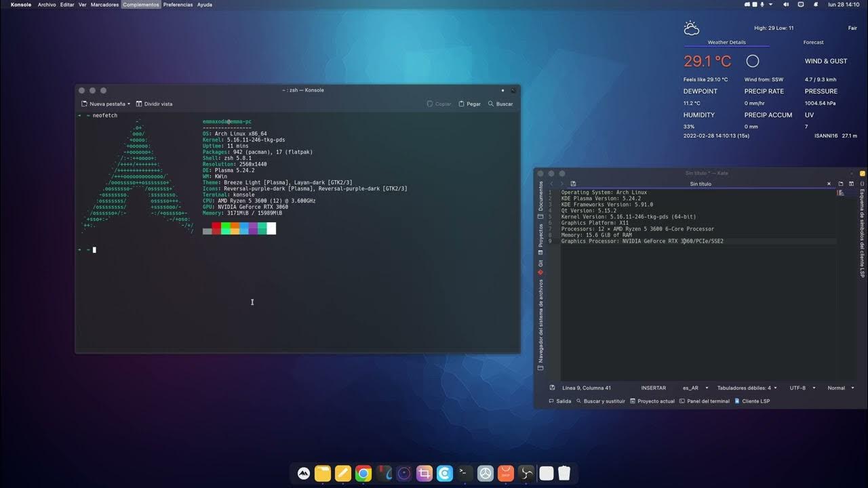The width and height of the screenshot is (868, 488).
Task: Click the new document icon in Kate tab bar
Action: pyautogui.click(x=841, y=184)
